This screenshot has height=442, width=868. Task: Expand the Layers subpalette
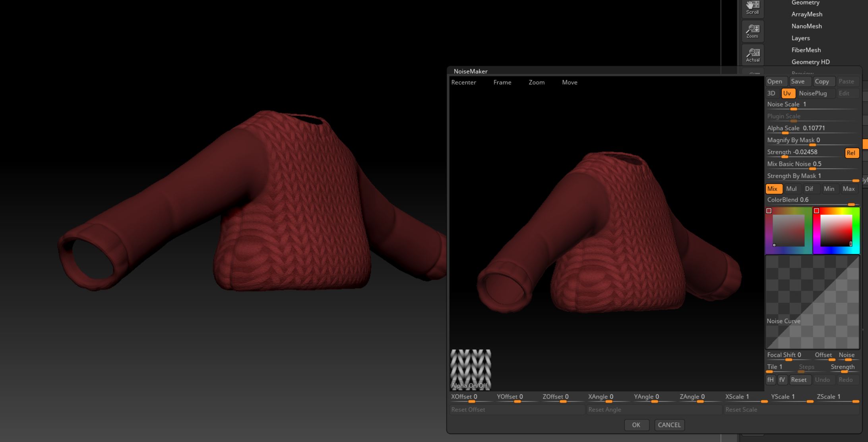[x=801, y=38]
